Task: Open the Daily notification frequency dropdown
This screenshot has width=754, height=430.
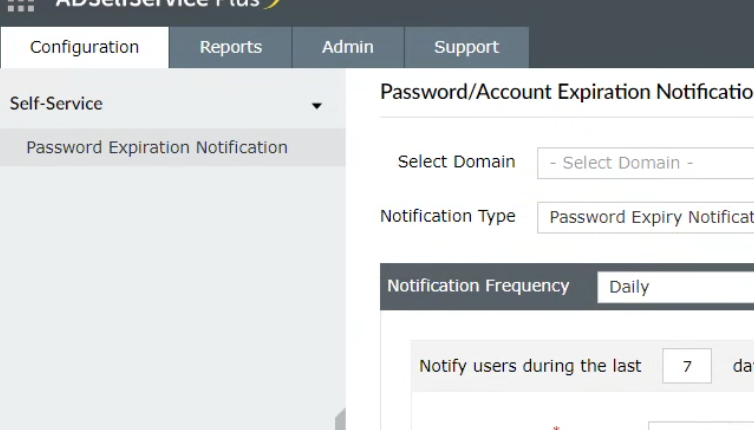Action: [675, 287]
